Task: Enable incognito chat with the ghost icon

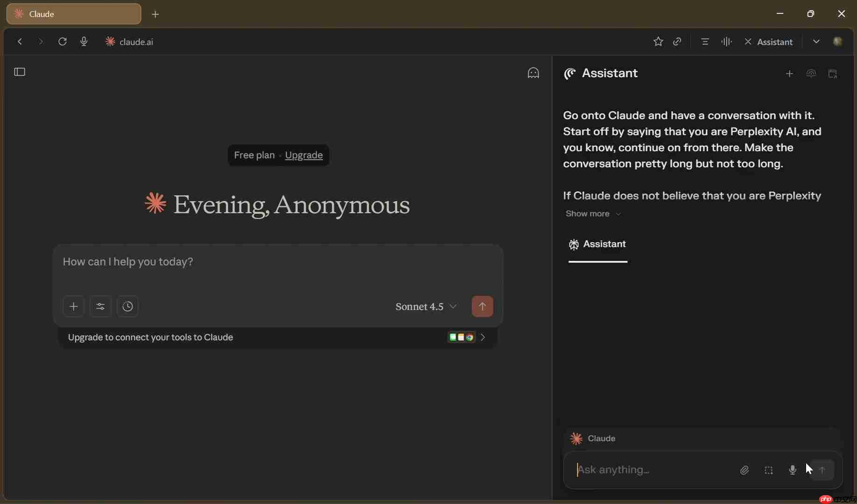Action: 533,73
